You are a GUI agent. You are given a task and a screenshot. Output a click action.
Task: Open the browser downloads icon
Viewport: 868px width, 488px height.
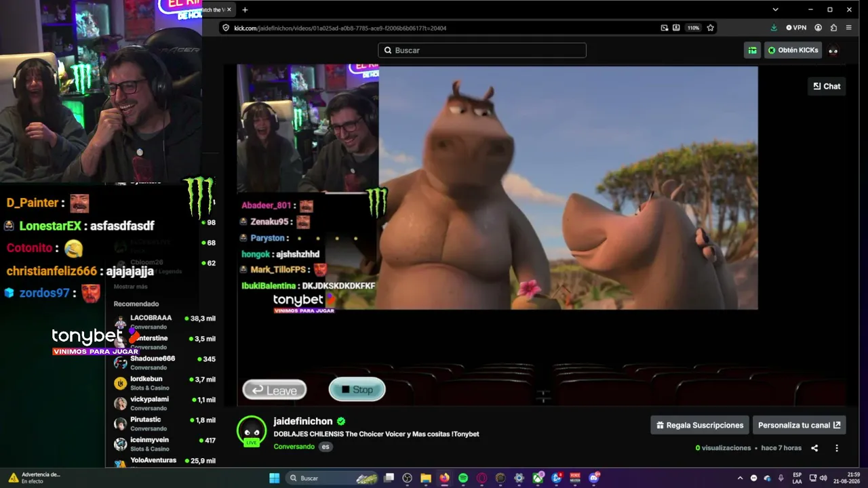tap(774, 28)
